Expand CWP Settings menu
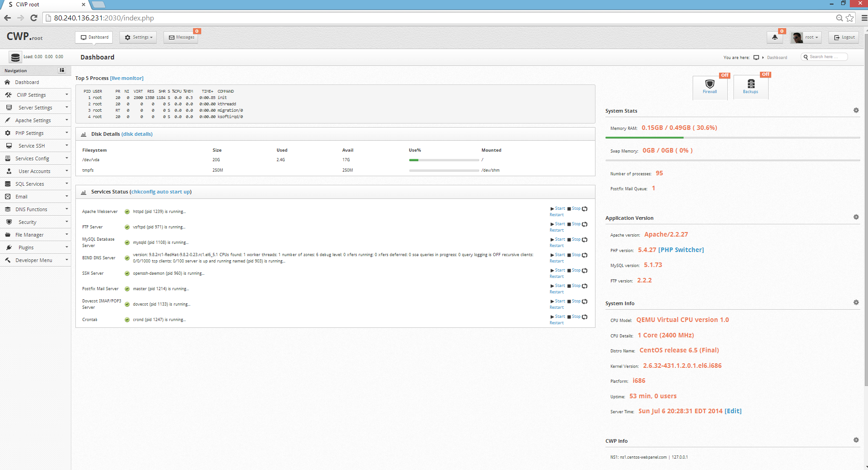 35,95
